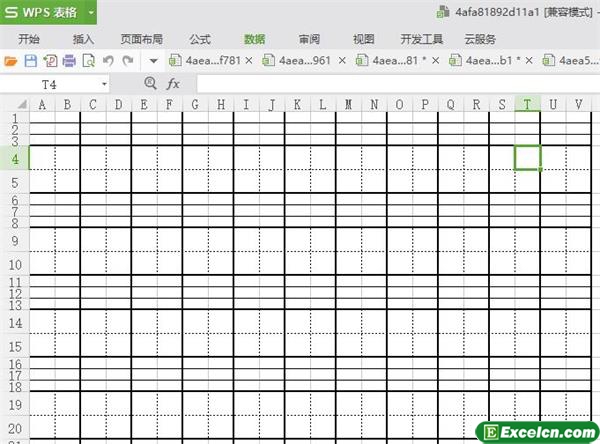The height and width of the screenshot is (444, 600).
Task: Click the export to PDF icon
Action: click(50, 61)
